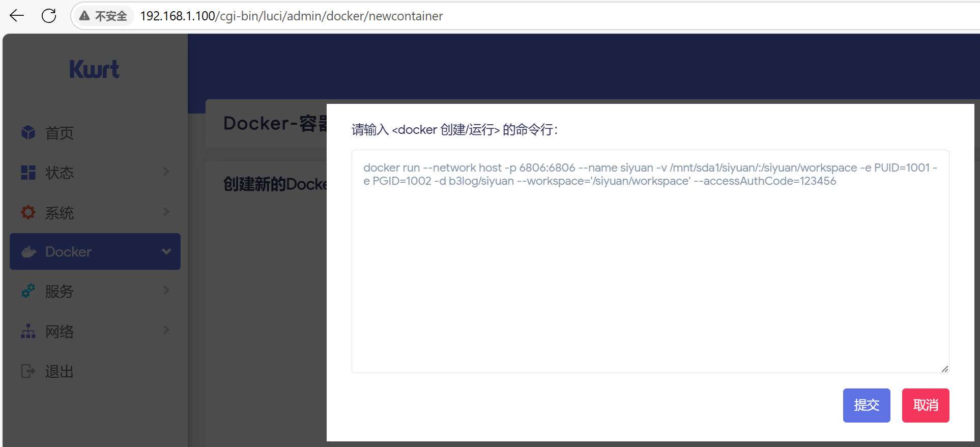
Task: Open the 状态 menu item
Action: [95, 173]
